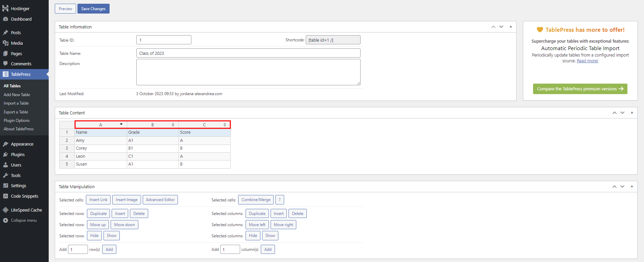The width and height of the screenshot is (644, 262).
Task: Click the Plugins icon in sidebar
Action: tap(5, 154)
